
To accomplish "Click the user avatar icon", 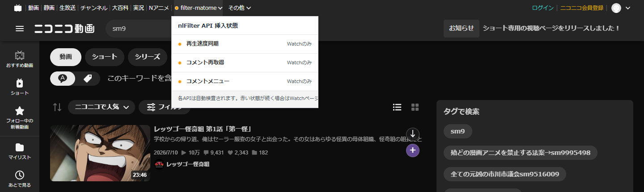I will coord(616,8).
